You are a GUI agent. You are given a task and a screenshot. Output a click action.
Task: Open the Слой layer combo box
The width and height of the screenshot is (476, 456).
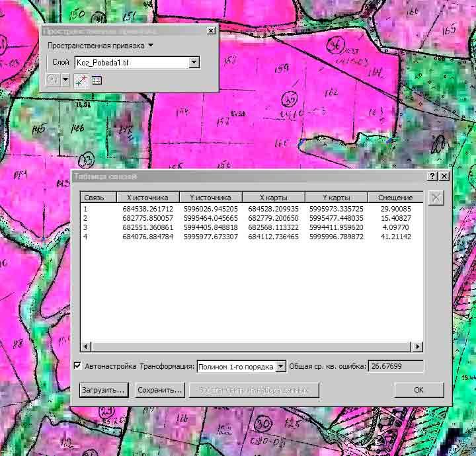(x=138, y=63)
